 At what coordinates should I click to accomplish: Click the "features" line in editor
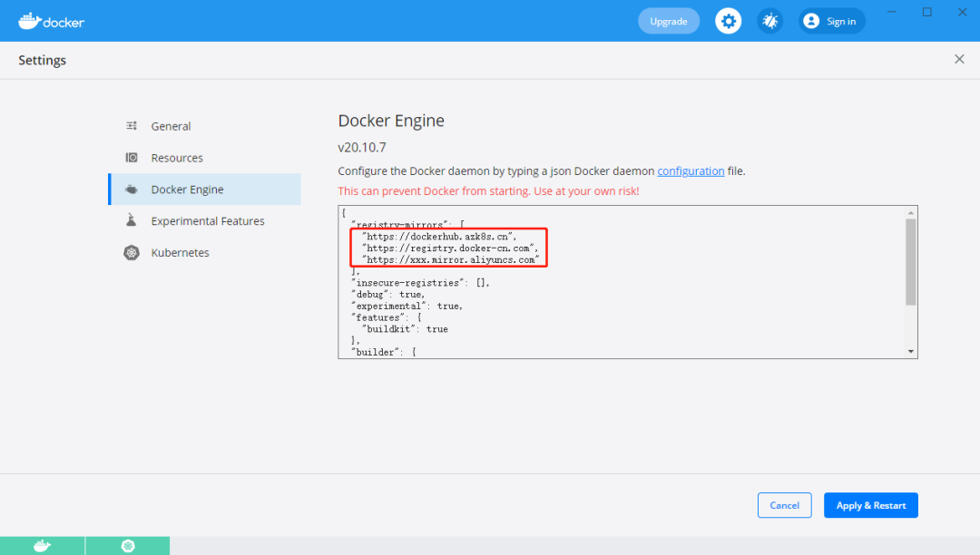coord(387,317)
